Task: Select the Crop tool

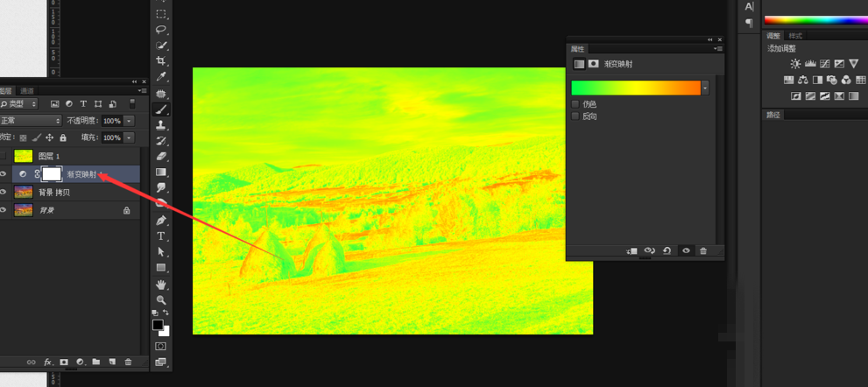Action: (x=161, y=61)
